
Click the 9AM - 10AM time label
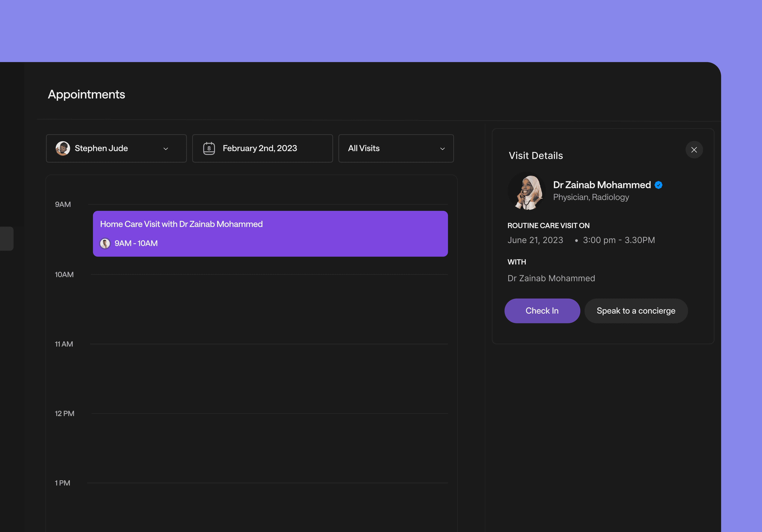[136, 243]
